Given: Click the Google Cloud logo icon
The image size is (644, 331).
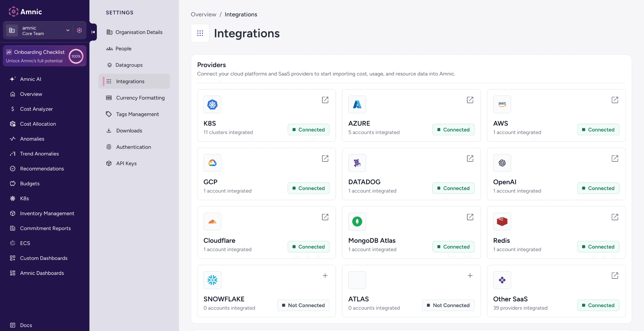Looking at the screenshot, I should 212,163.
